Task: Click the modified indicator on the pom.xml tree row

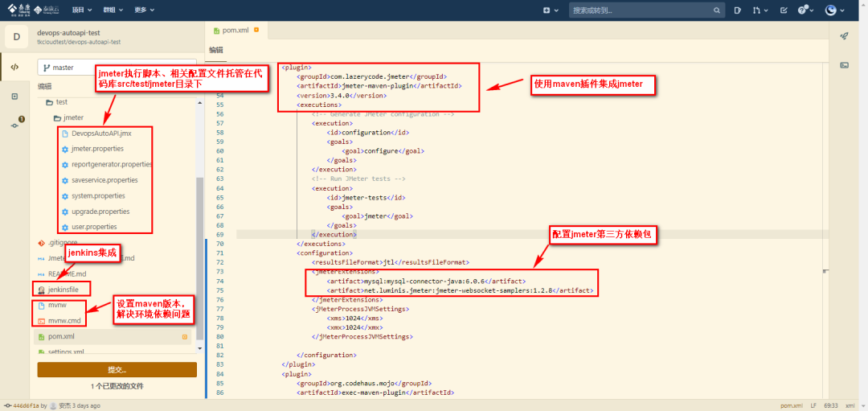Action: [x=185, y=336]
